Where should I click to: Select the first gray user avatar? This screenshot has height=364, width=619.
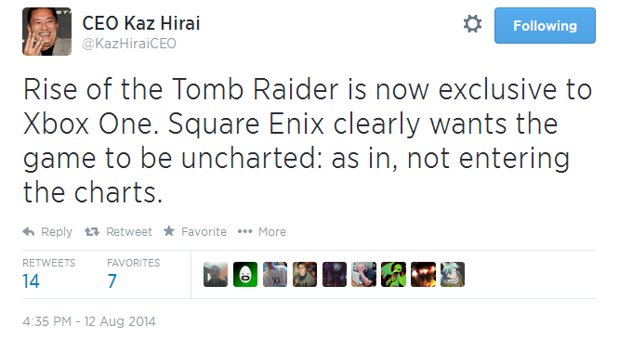coord(216,274)
